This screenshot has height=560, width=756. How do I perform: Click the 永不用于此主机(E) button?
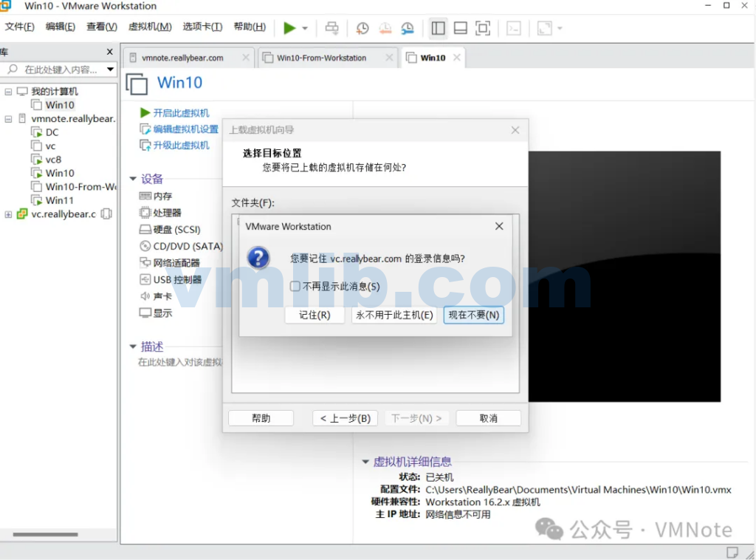click(394, 315)
